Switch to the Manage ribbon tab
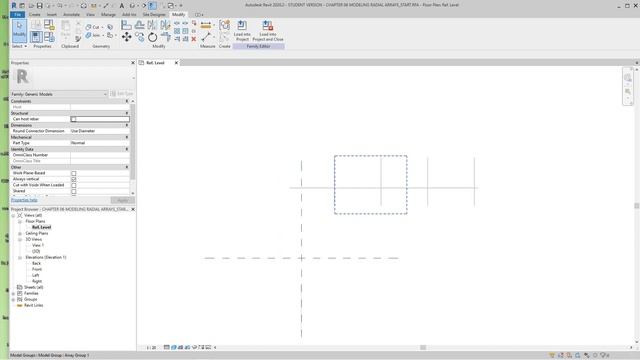 click(109, 15)
